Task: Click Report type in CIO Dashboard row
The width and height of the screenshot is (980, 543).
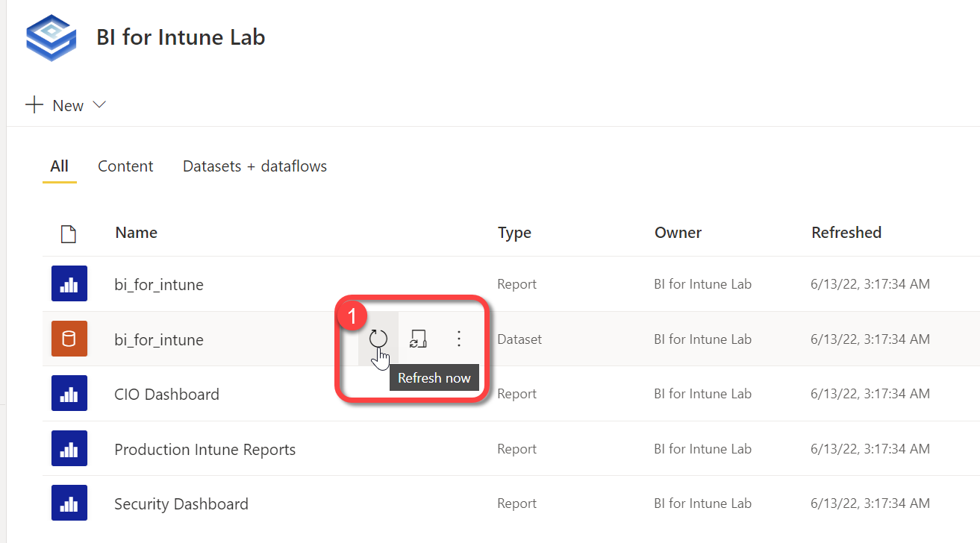Action: tap(517, 394)
